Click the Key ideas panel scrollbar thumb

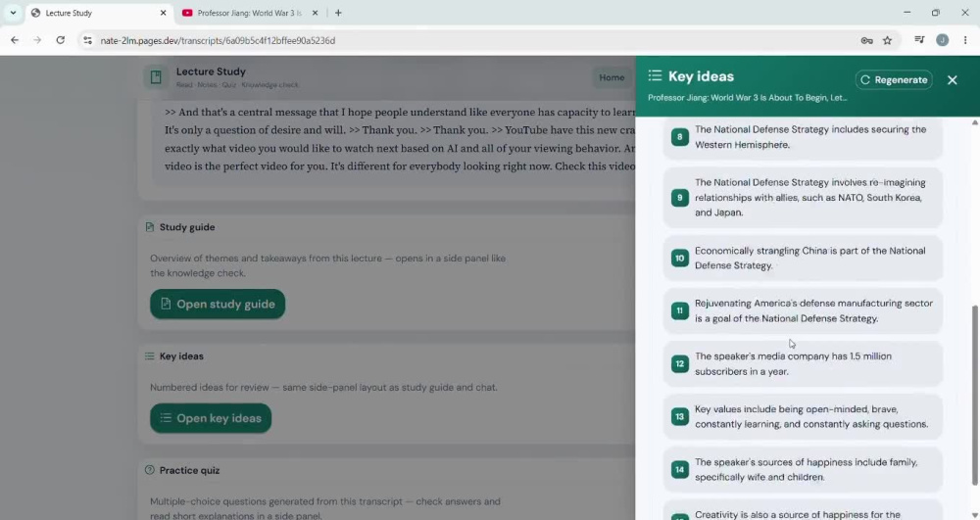point(974,396)
